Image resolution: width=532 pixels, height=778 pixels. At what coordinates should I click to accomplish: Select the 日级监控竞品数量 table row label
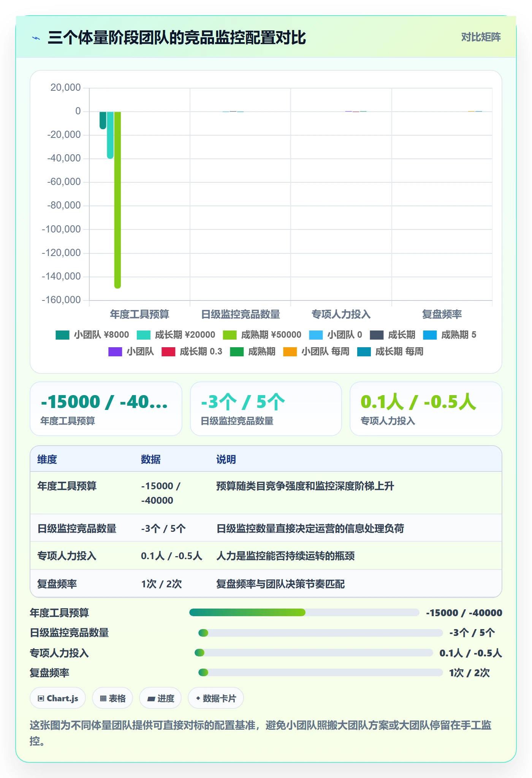(x=77, y=528)
